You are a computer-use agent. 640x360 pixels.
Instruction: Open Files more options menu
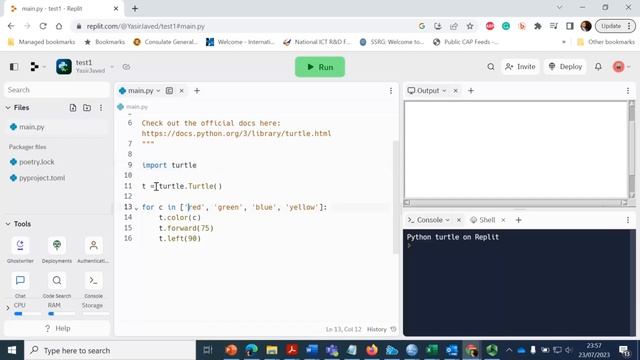point(101,108)
